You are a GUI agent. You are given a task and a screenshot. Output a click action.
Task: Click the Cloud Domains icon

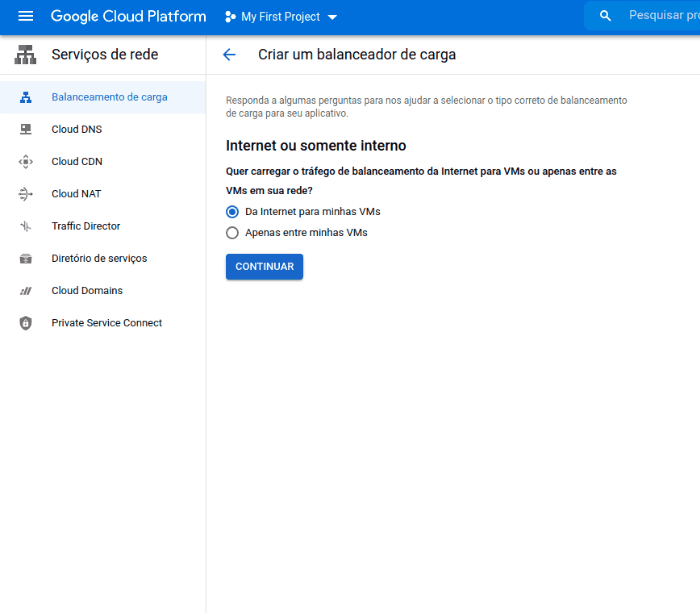click(26, 291)
